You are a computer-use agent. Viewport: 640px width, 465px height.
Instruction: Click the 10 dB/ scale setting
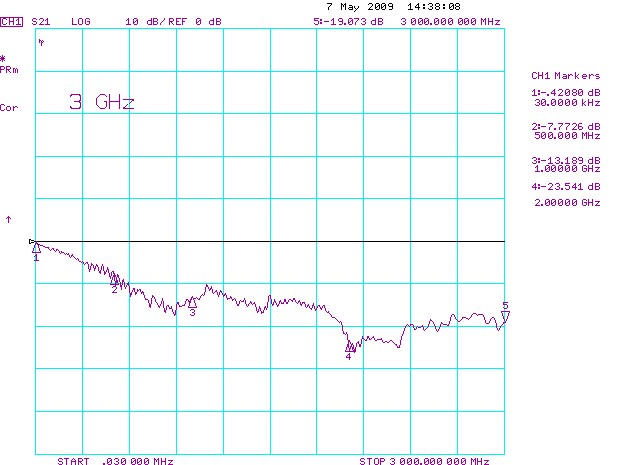(x=144, y=20)
